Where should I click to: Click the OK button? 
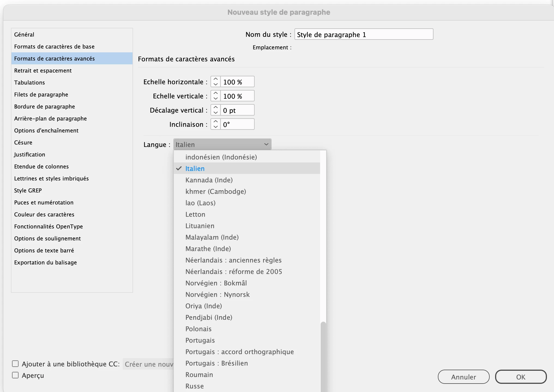(520, 377)
